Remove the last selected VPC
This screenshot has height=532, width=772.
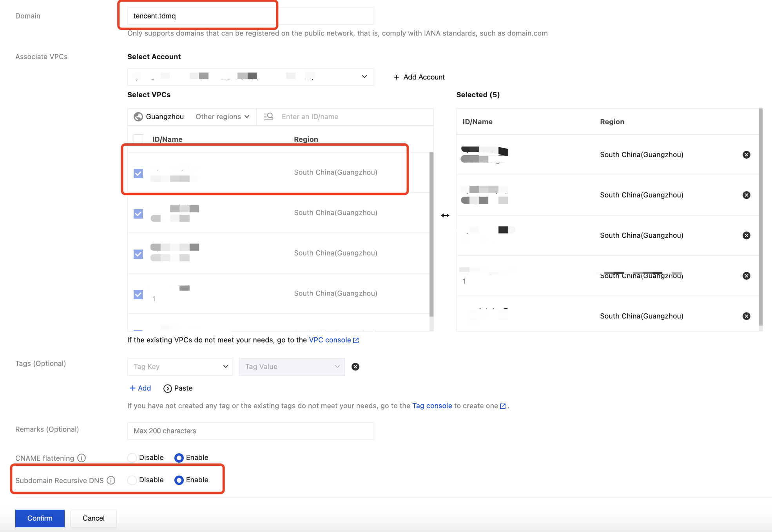click(746, 316)
